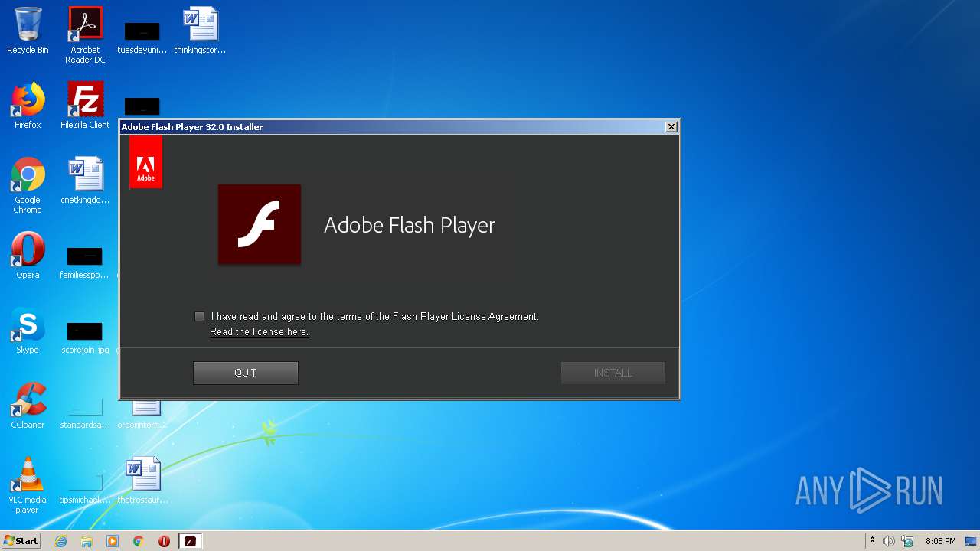Select the thinkingstor Word document icon

pyautogui.click(x=200, y=31)
